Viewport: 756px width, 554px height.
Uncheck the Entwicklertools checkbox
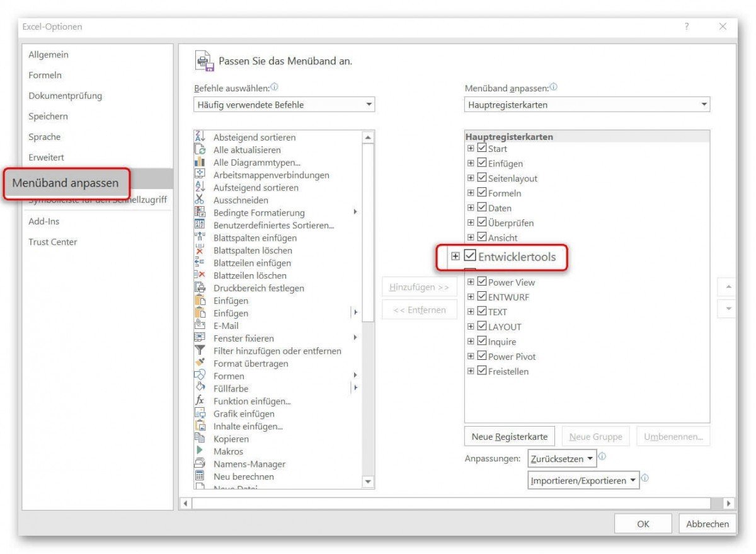point(471,257)
